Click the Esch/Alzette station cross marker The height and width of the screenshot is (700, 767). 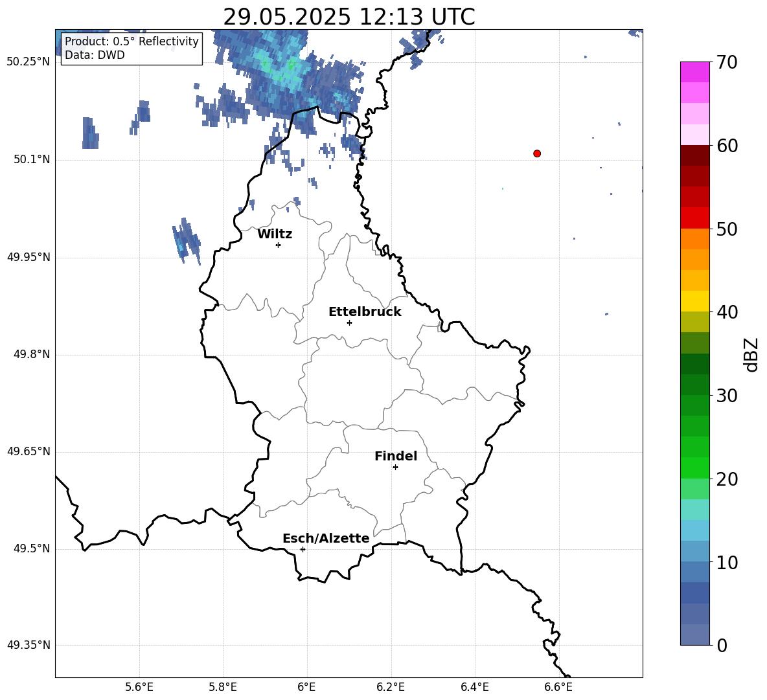[x=303, y=549]
